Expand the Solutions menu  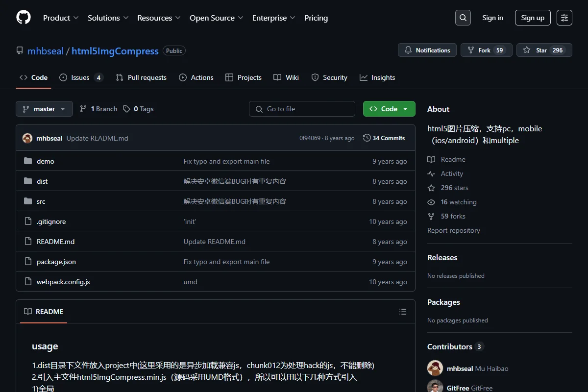point(108,18)
